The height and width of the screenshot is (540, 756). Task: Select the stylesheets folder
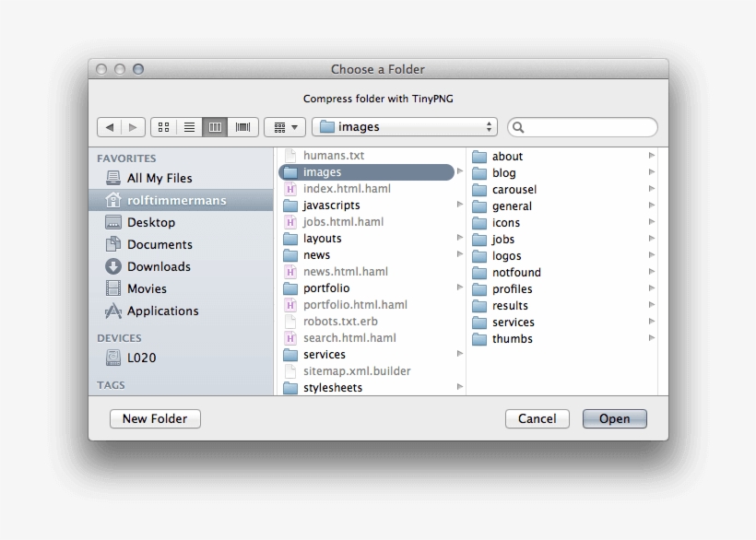[371, 387]
